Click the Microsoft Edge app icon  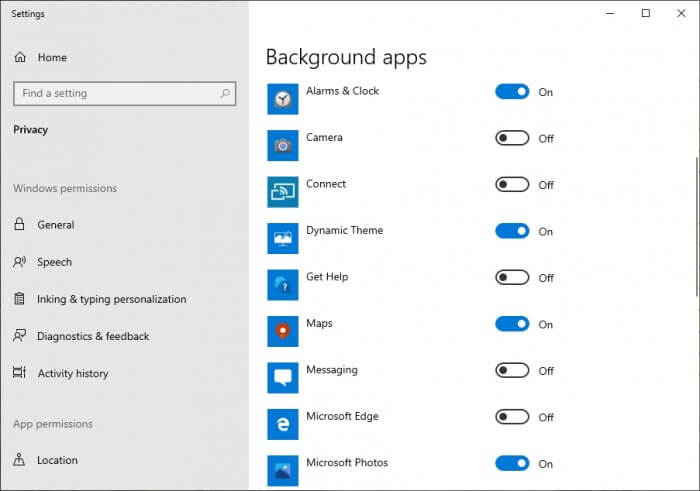click(283, 424)
